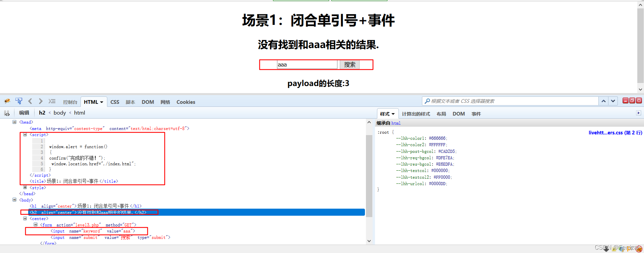Expand the <style> node
Viewport: 644px width, 253px height.
coord(25,187)
